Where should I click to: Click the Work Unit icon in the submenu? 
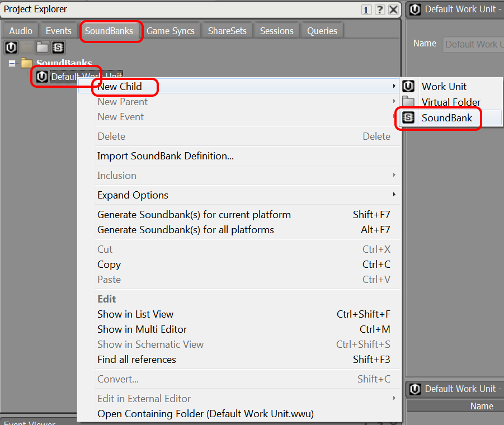(408, 87)
